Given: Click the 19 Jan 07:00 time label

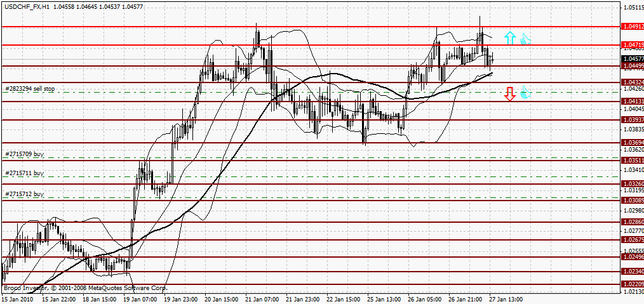Looking at the screenshot, I should tap(139, 300).
